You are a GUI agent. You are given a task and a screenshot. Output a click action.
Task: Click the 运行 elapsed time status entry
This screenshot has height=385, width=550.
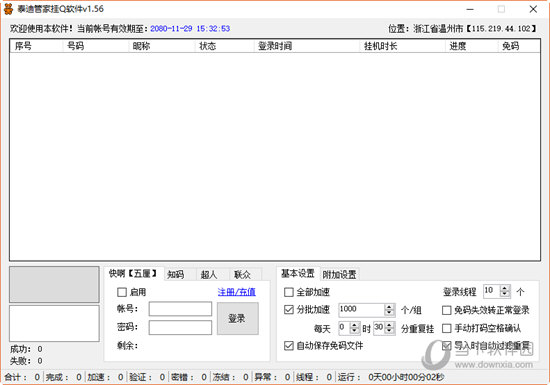pos(391,377)
